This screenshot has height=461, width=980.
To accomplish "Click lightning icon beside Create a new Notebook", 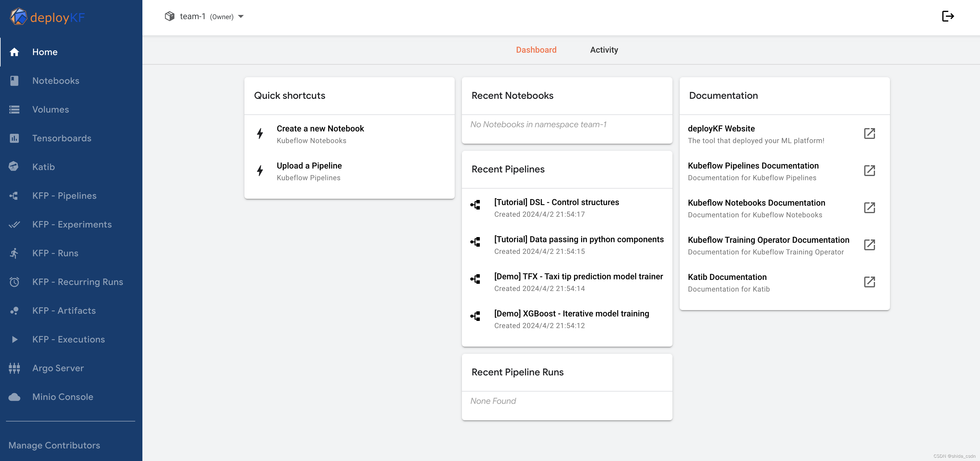I will coord(260,134).
